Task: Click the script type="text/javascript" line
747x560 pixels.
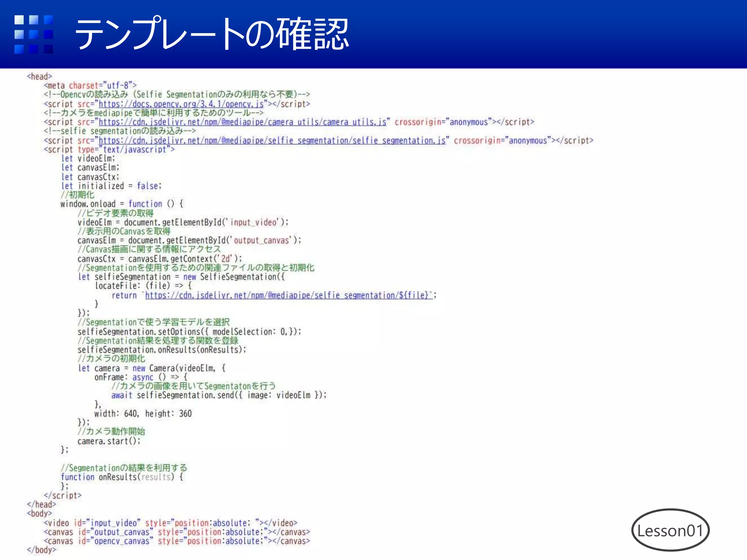Action: click(109, 149)
